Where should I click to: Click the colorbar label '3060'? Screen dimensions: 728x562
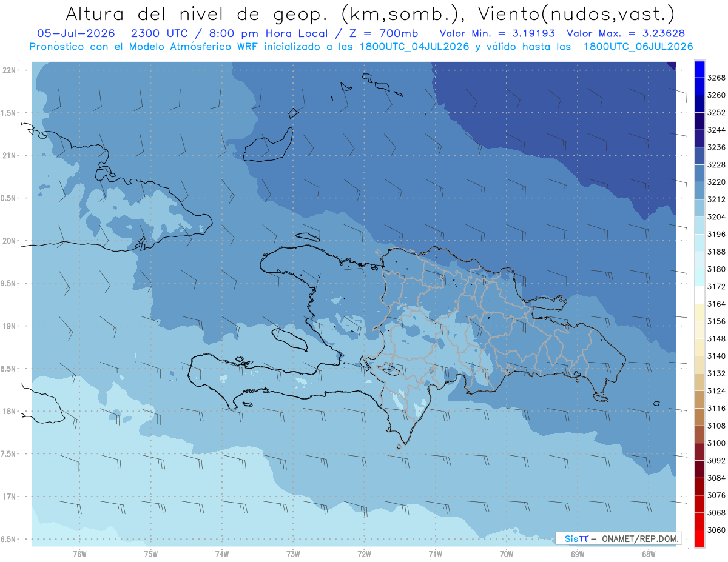(x=716, y=530)
